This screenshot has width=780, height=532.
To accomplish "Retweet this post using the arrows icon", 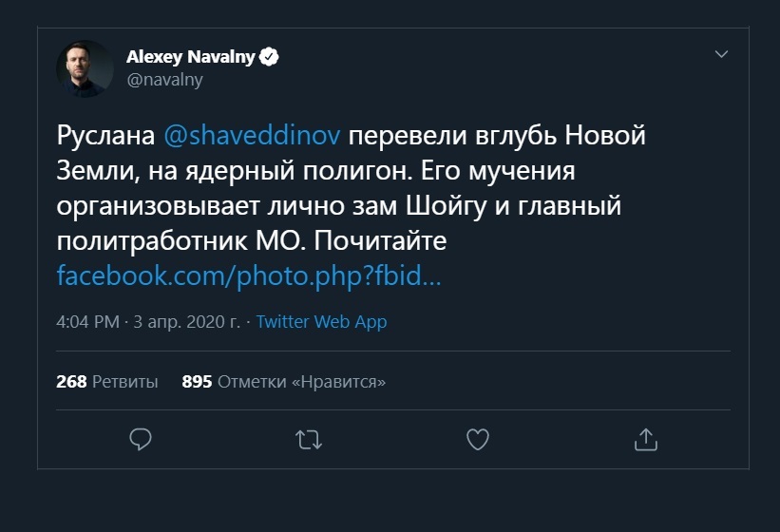I will (x=308, y=439).
